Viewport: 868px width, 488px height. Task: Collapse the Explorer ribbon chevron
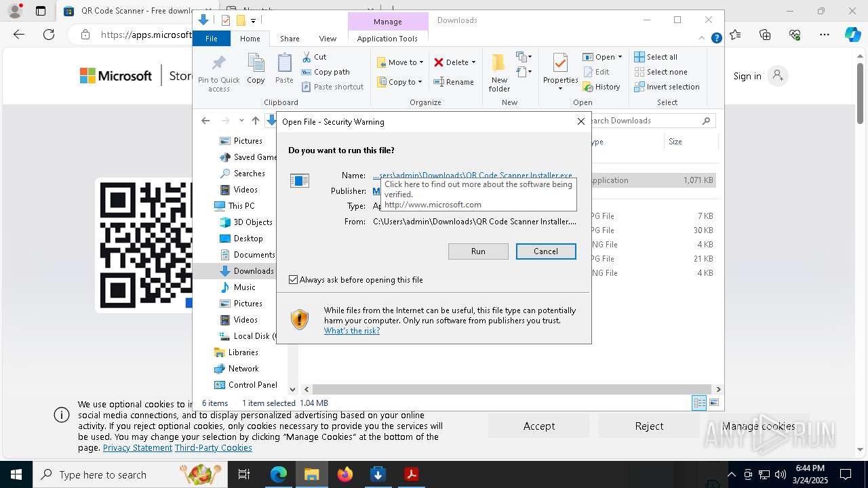[x=703, y=39]
